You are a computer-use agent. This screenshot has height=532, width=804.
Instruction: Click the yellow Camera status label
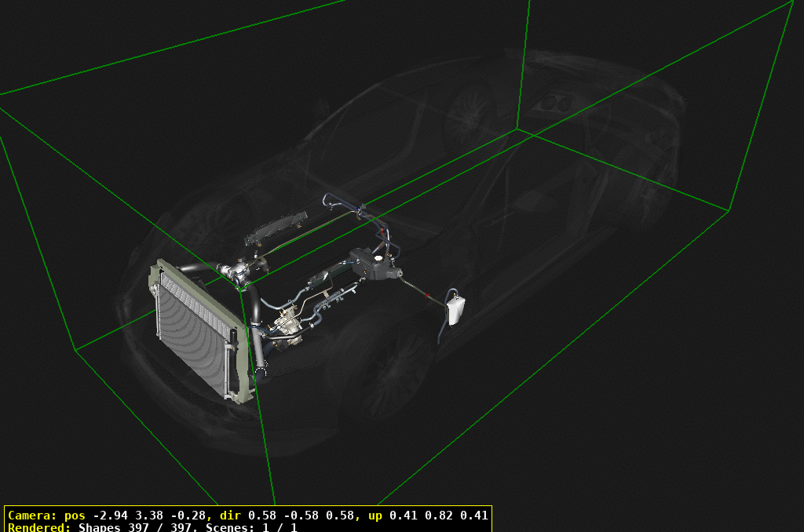(31, 516)
